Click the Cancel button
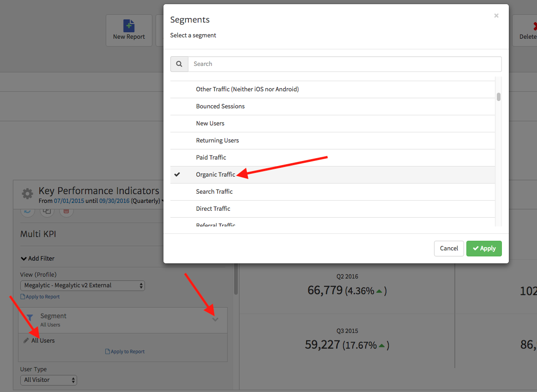The image size is (537, 392). (449, 249)
